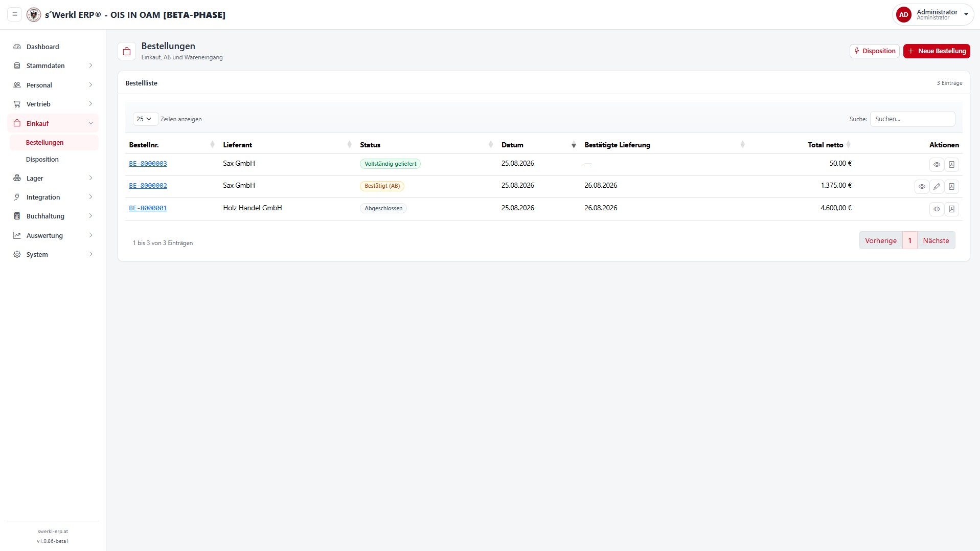Expand the Stammdaten menu

[53, 65]
